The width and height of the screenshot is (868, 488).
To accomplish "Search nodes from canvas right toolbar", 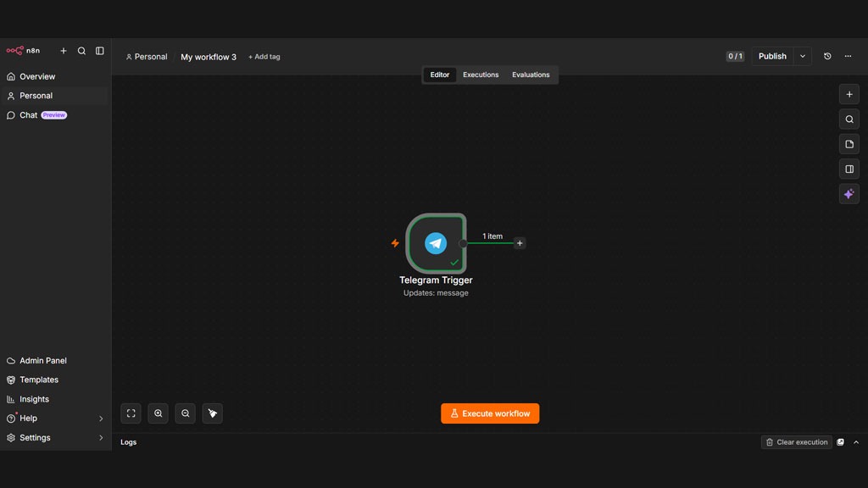I will coord(849,119).
